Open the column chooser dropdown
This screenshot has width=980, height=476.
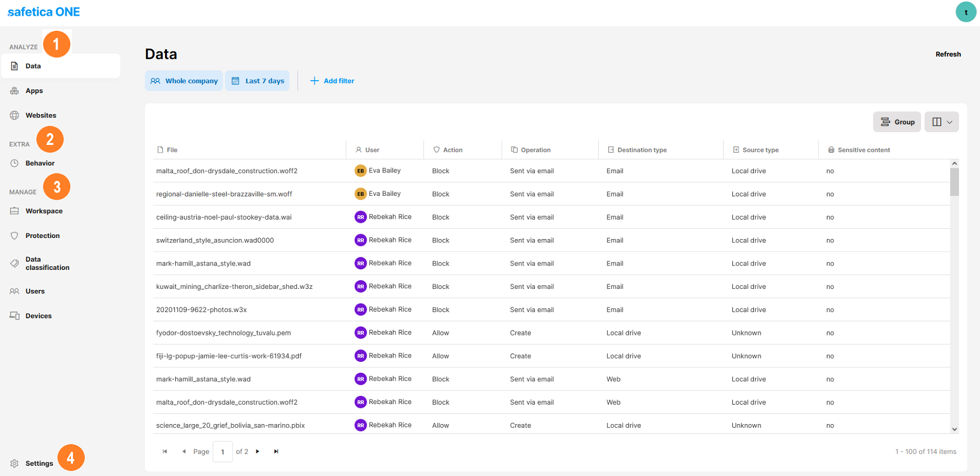[942, 122]
